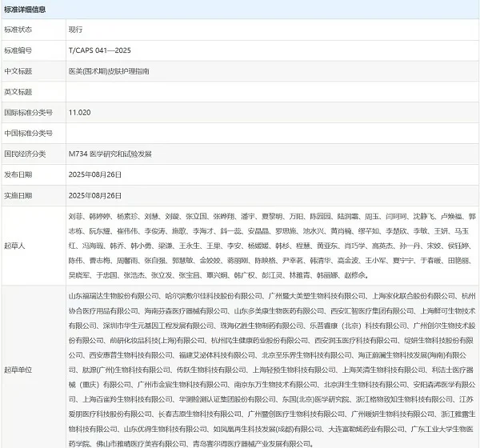The width and height of the screenshot is (480, 448).
Task: Select the 现行 status value
Action: (77, 29)
